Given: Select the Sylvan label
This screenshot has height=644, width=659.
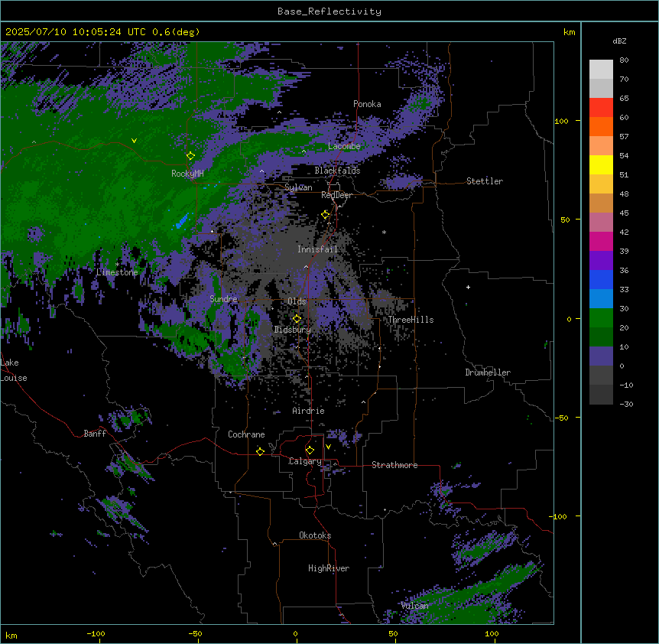Looking at the screenshot, I should point(298,187).
